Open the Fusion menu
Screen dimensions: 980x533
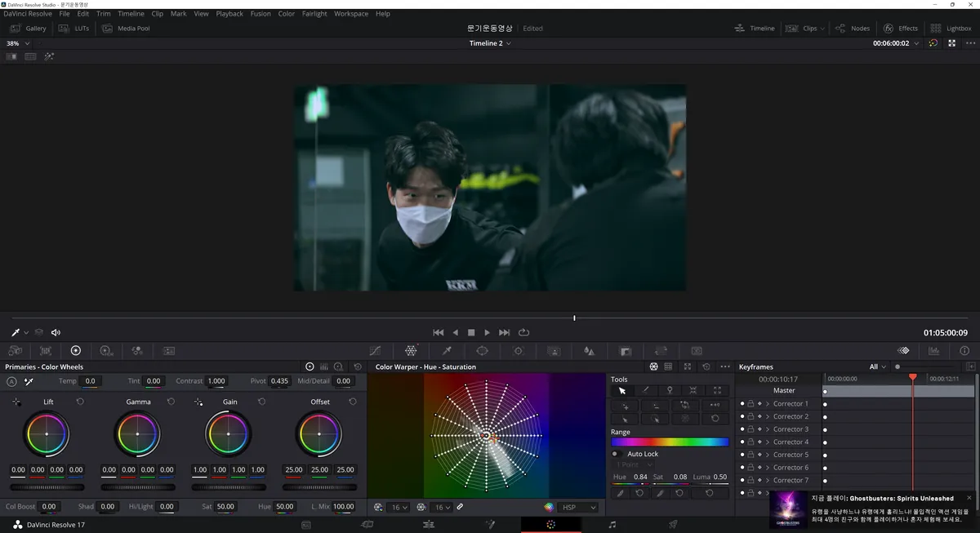(261, 14)
